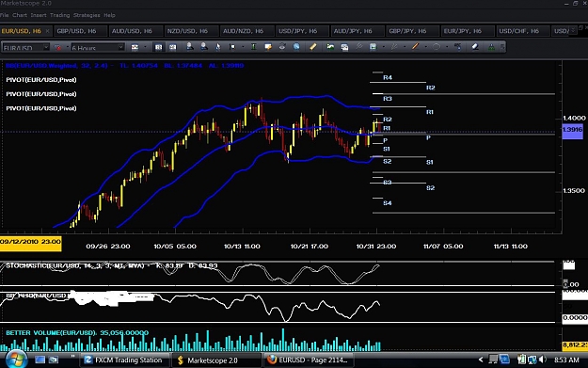588x368 pixels.
Task: Open the Insert menu
Action: pyautogui.click(x=39, y=15)
